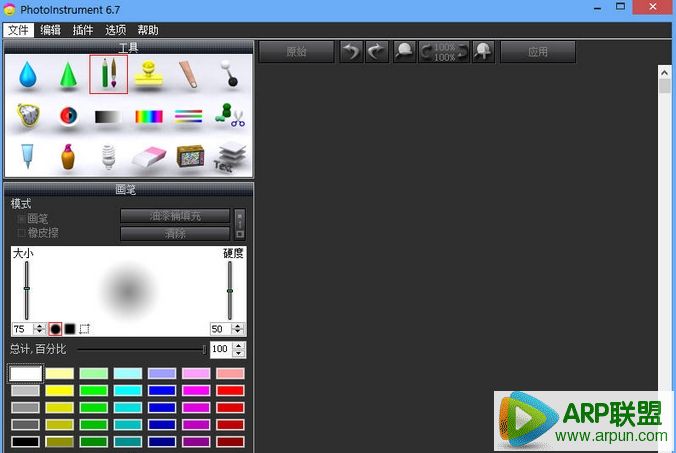Select the black-to-white gradient tool

tap(108, 117)
